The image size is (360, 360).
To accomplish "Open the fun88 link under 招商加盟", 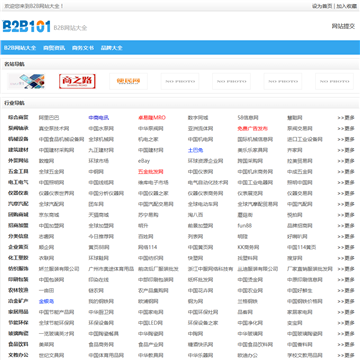I will [245, 226].
